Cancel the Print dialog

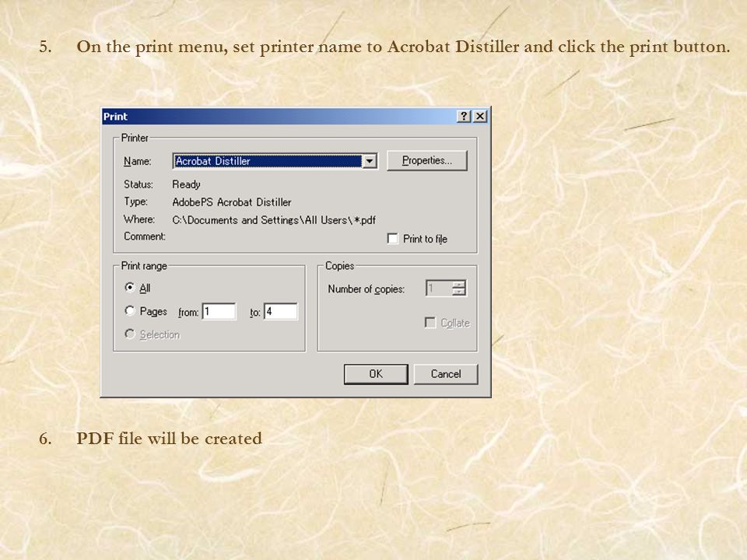click(x=446, y=374)
